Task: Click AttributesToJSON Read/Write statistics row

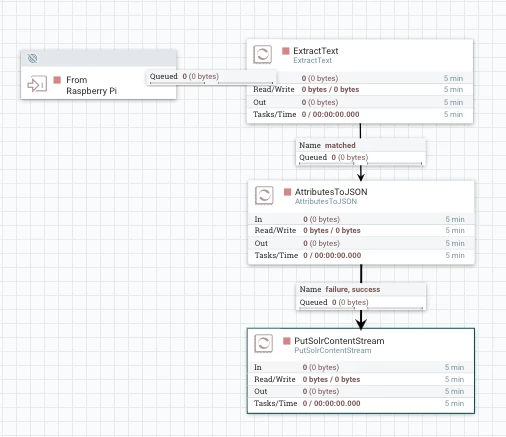Action: 361,230
